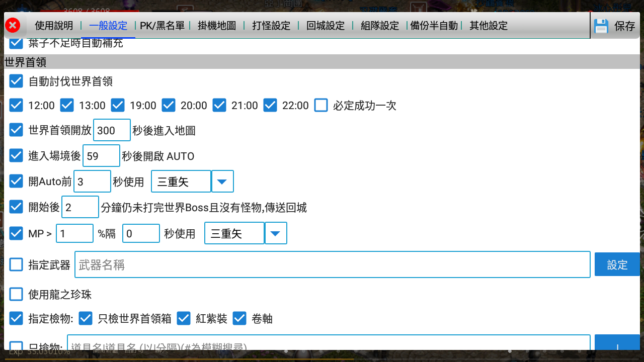
Task: Click the floppy disk save icon
Action: pyautogui.click(x=601, y=26)
